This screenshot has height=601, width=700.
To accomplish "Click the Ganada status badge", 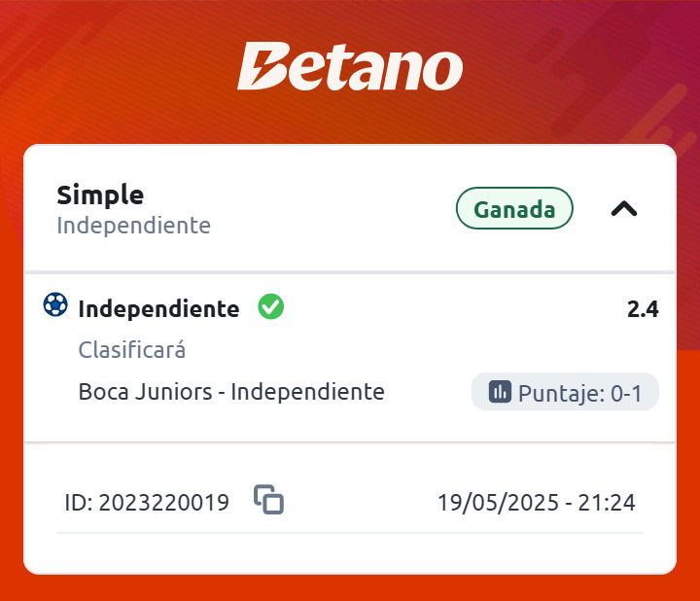I will [x=514, y=208].
